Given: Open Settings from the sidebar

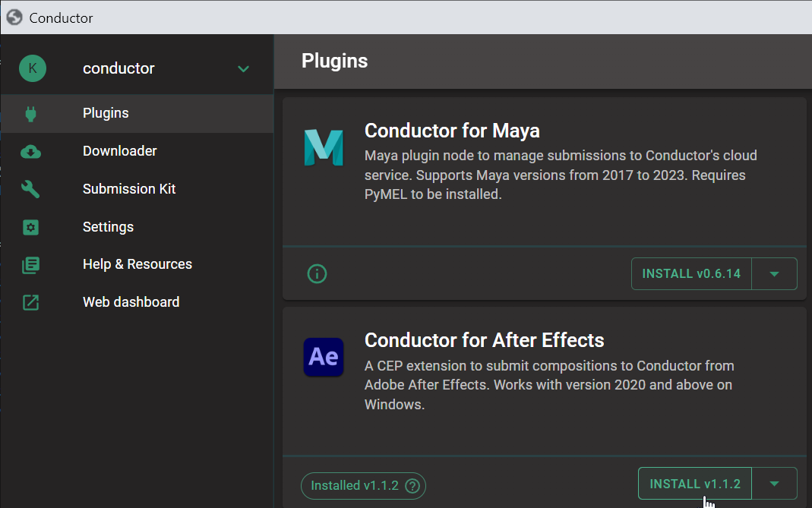Looking at the screenshot, I should pyautogui.click(x=137, y=227).
